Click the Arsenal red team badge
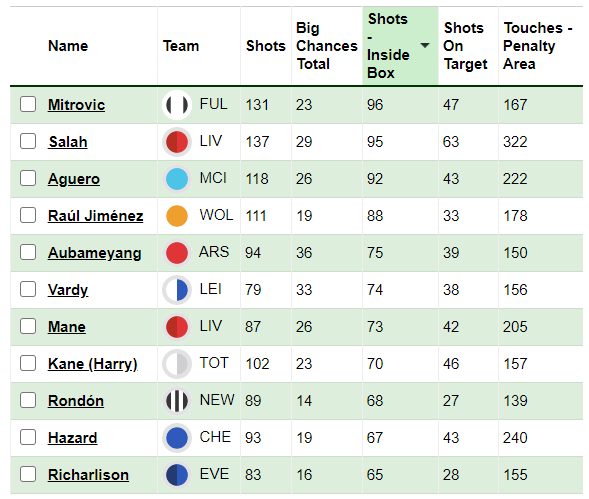Viewport: 589px width, 499px height. tap(177, 253)
